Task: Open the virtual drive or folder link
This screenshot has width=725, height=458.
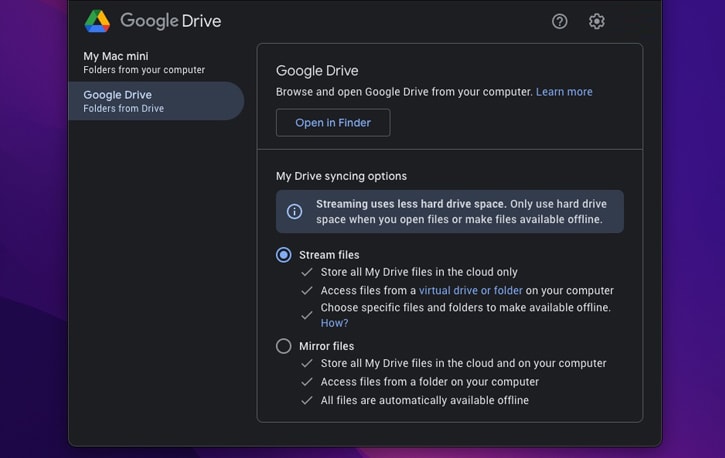Action: (471, 291)
